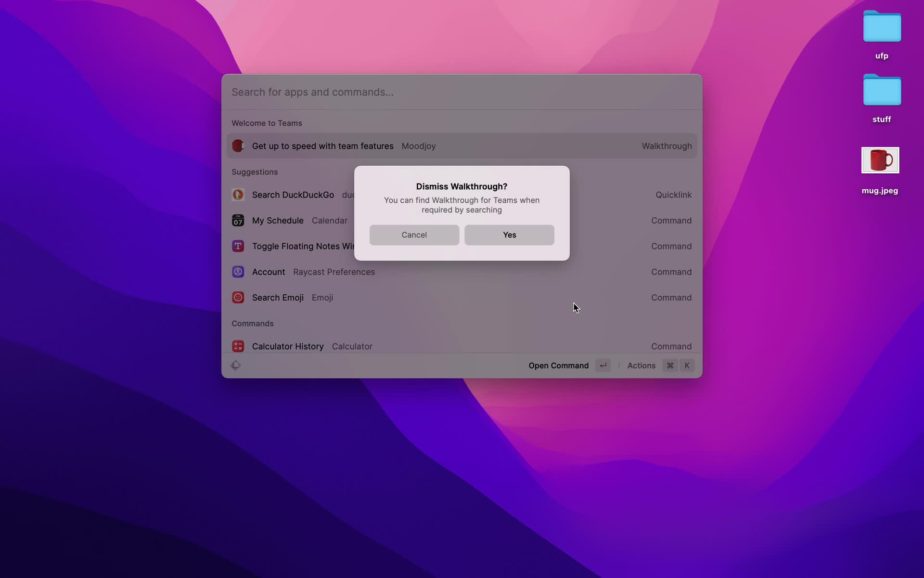Click the search input field
This screenshot has width=924, height=578.
click(x=461, y=92)
